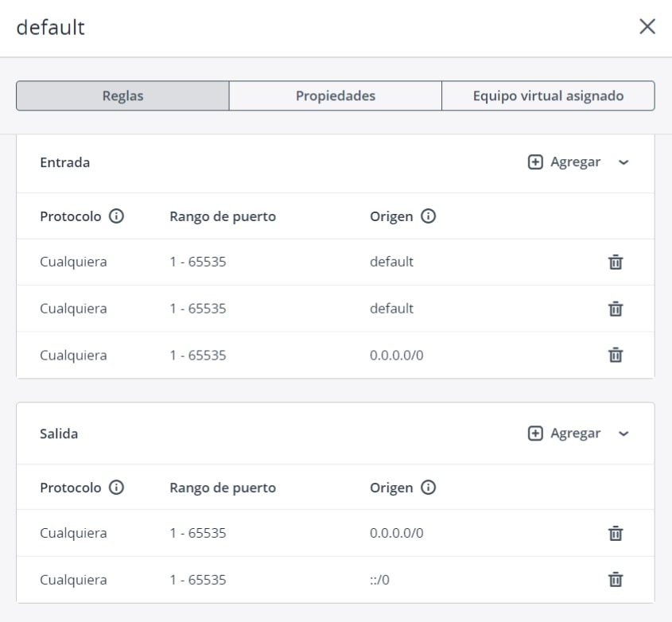Open the Propiedades tab
This screenshot has height=622, width=672.
(x=335, y=95)
